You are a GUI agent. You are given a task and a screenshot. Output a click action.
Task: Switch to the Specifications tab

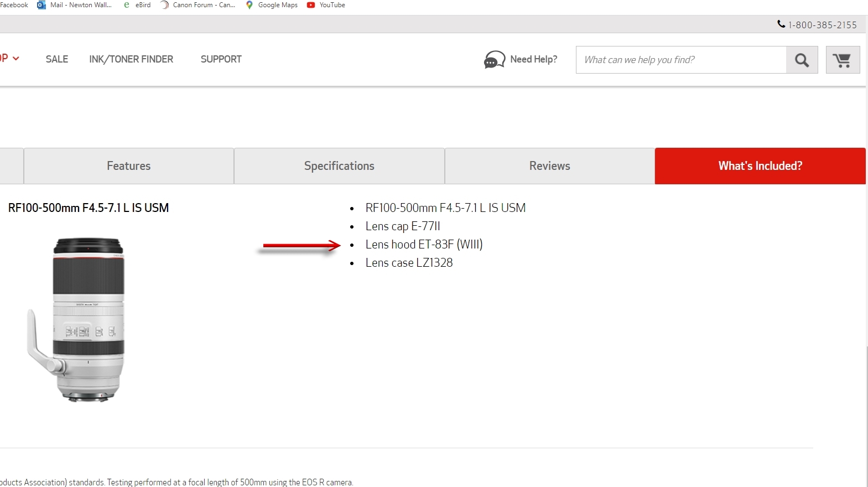[339, 166]
